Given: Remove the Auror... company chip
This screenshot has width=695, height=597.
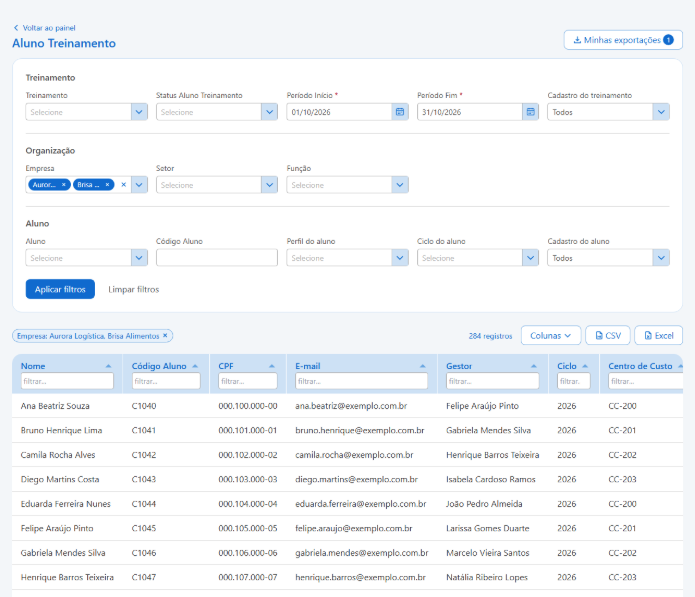Looking at the screenshot, I should [x=64, y=185].
